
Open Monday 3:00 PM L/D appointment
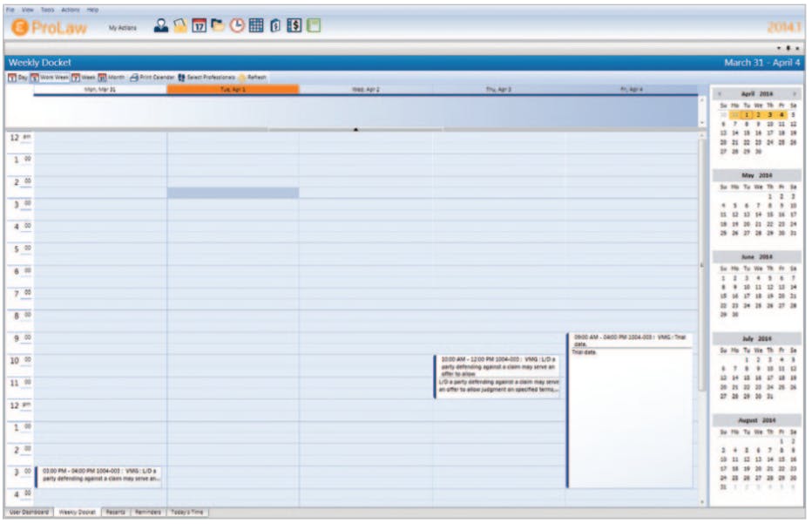click(99, 477)
